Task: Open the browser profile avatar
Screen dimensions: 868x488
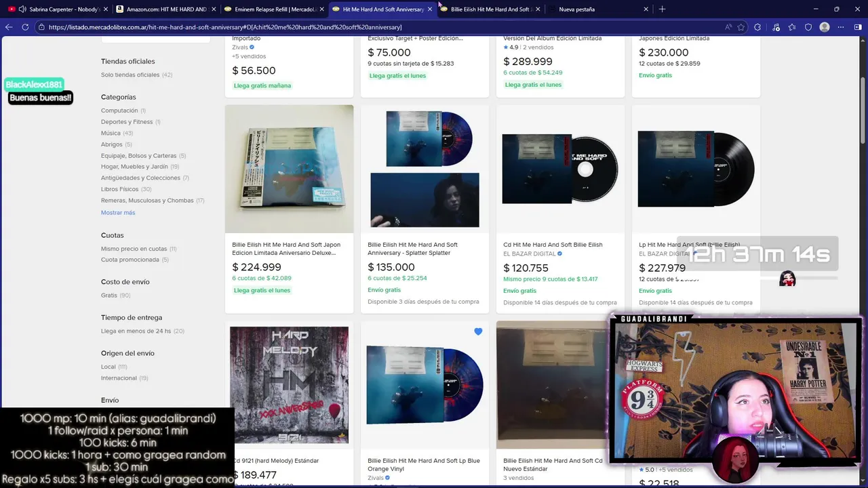Action: pos(825,27)
